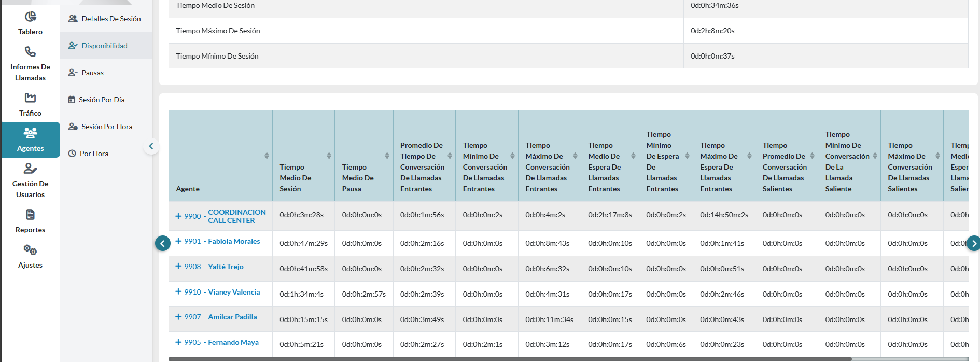Click the left arrow table scroll button
This screenshot has height=362, width=980.
163,243
